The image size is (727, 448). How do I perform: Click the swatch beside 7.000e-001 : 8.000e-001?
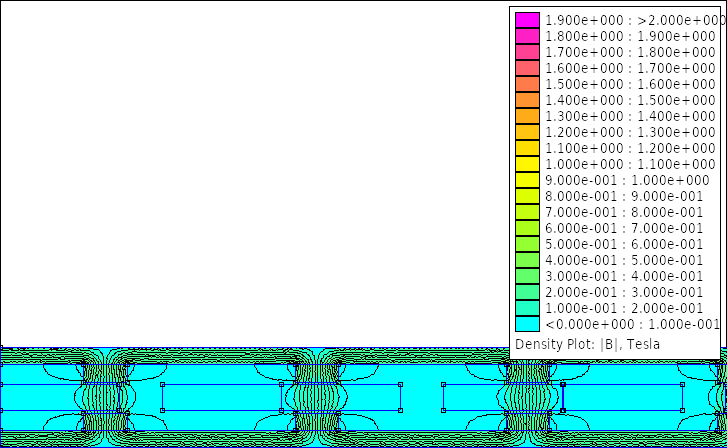(527, 212)
